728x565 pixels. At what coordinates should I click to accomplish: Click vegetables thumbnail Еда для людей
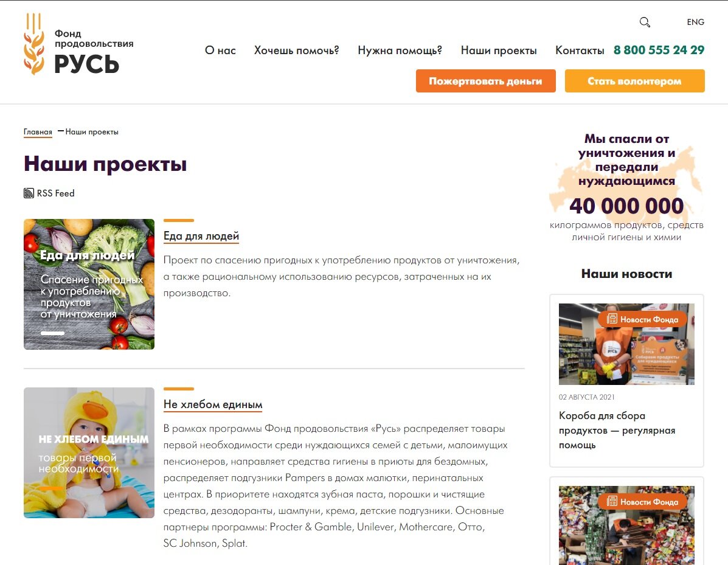[x=89, y=284]
